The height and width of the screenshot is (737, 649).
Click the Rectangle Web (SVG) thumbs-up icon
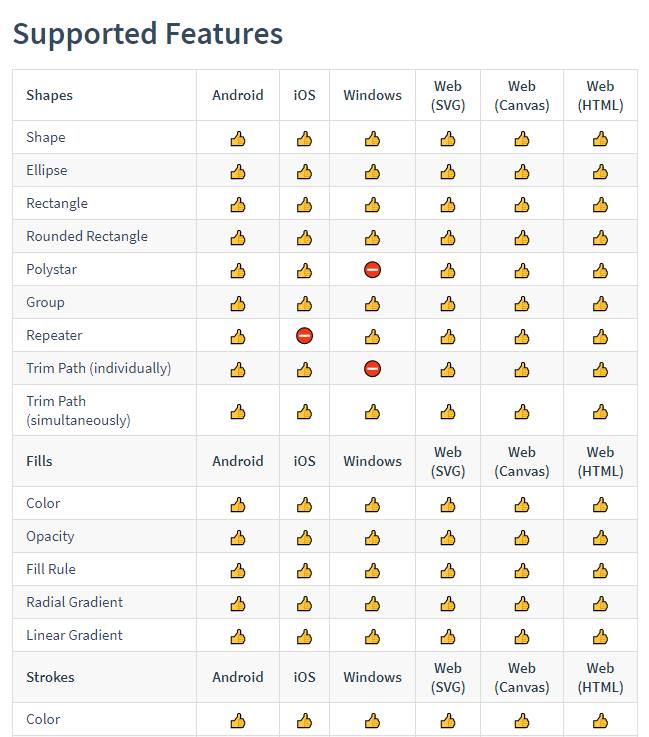tap(448, 205)
